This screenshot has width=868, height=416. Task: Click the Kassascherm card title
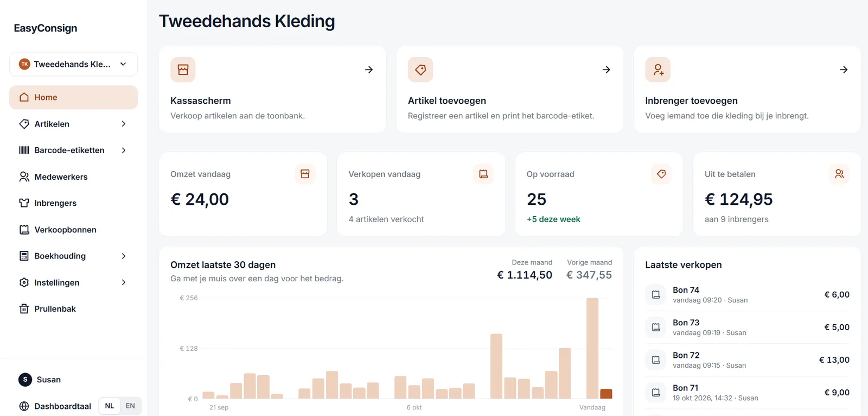tap(200, 100)
